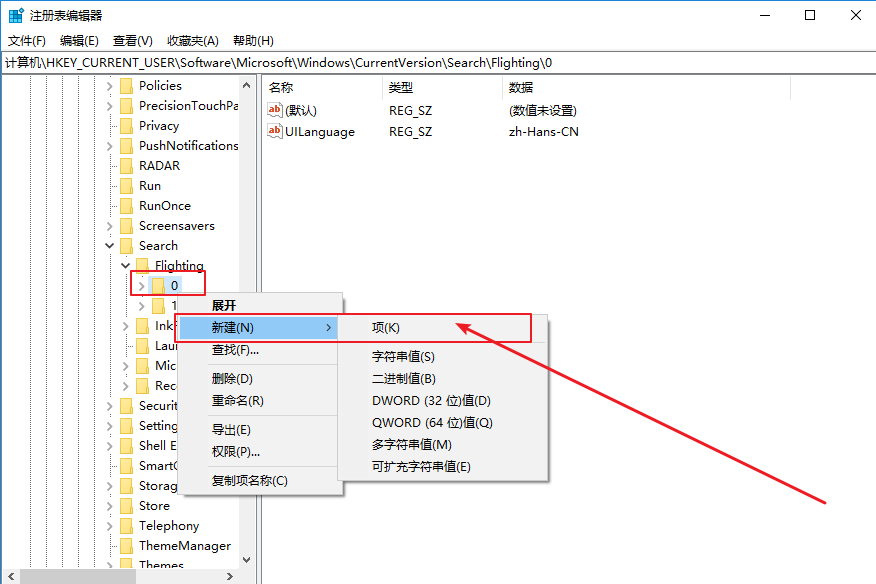Image resolution: width=876 pixels, height=584 pixels.
Task: Click the Telephony folder icon
Action: (126, 526)
